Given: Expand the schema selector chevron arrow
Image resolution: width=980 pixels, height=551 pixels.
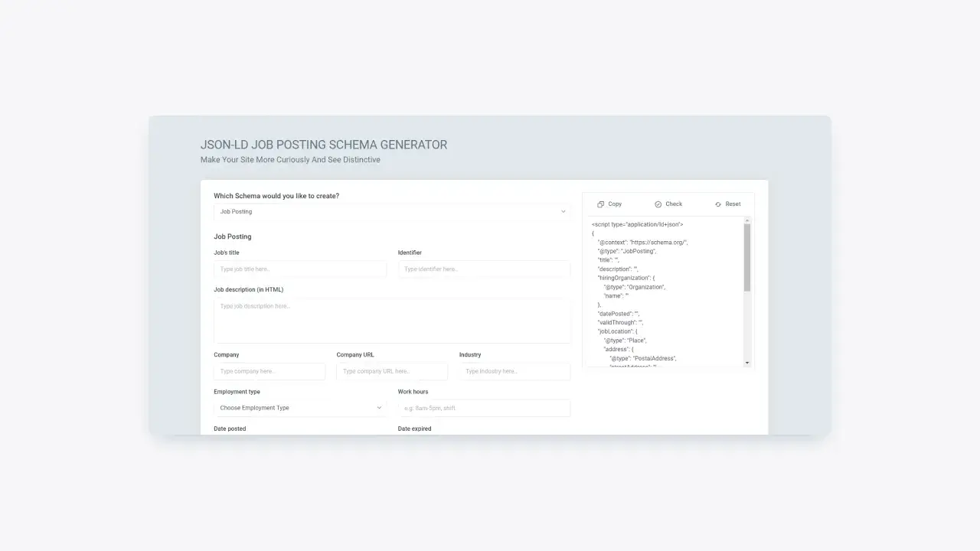Looking at the screenshot, I should tap(563, 211).
